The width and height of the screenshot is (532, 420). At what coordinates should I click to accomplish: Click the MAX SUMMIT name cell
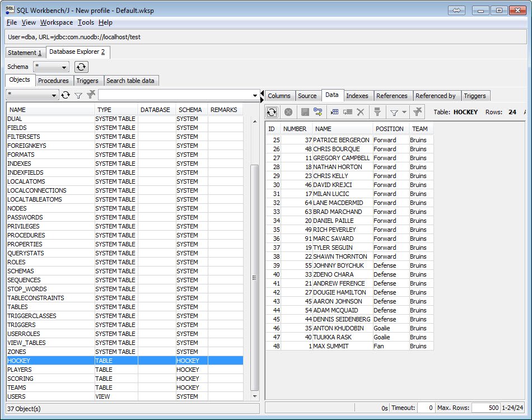[342, 346]
